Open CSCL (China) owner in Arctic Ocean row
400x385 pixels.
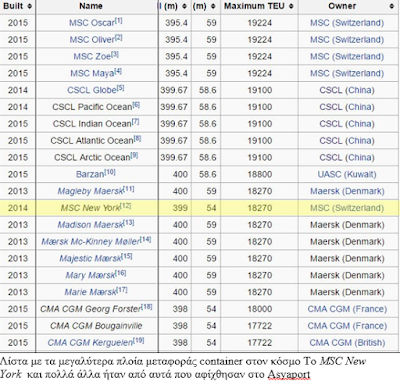coord(347,157)
